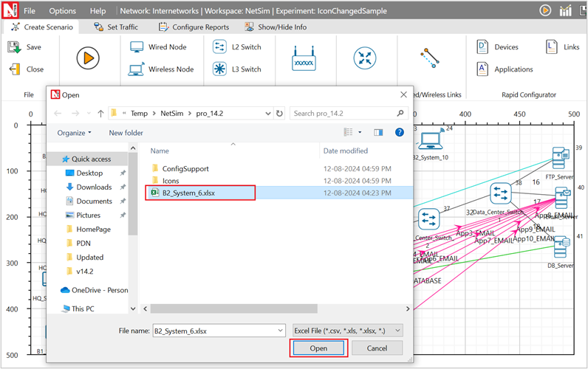Screen dimensions: 588x369
Task: Open the Help menu
Action: pyautogui.click(x=98, y=11)
